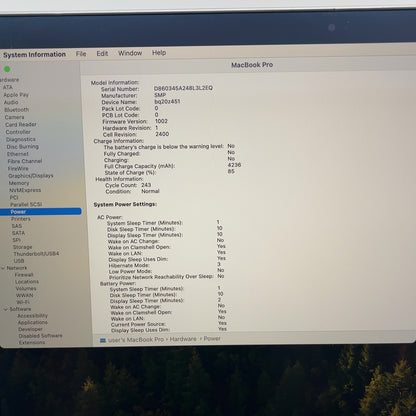The image size is (416, 416).
Task: Click the computer icon in path bar
Action: coord(103,340)
